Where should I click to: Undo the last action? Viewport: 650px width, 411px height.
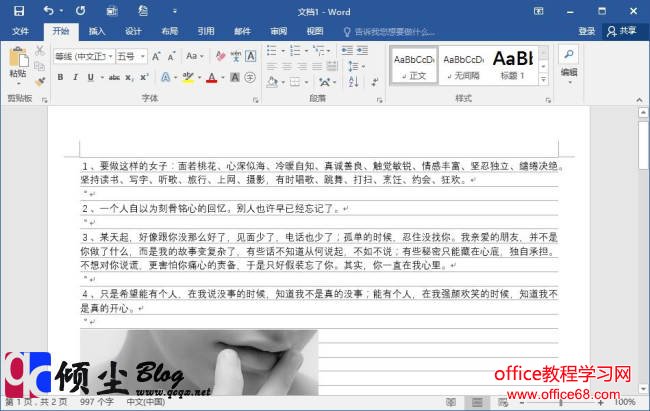click(x=49, y=11)
